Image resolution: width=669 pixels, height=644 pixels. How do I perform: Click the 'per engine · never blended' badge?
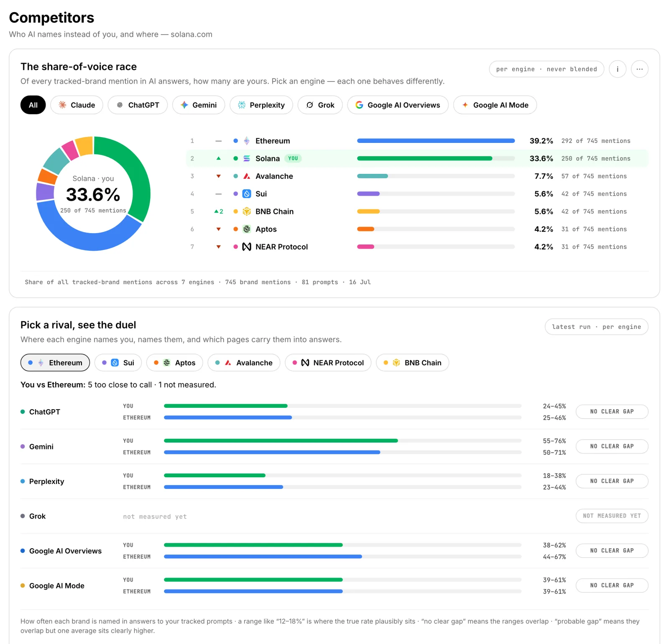(x=546, y=69)
